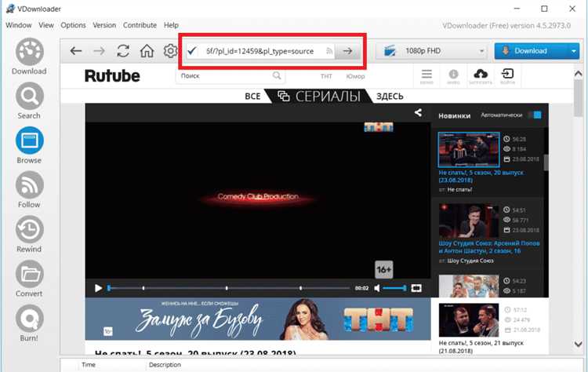Screen dimensions: 588x372
Task: Open Не спать! 5 сезон, 21 выпуск link
Action: point(481,346)
